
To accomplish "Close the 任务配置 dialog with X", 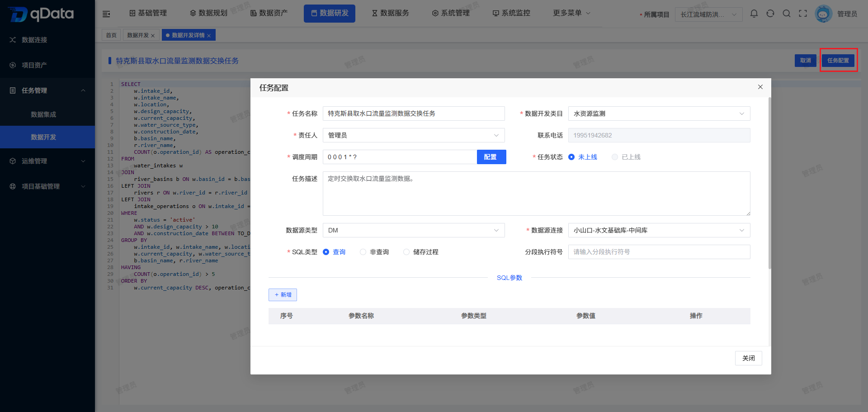I will tap(760, 87).
